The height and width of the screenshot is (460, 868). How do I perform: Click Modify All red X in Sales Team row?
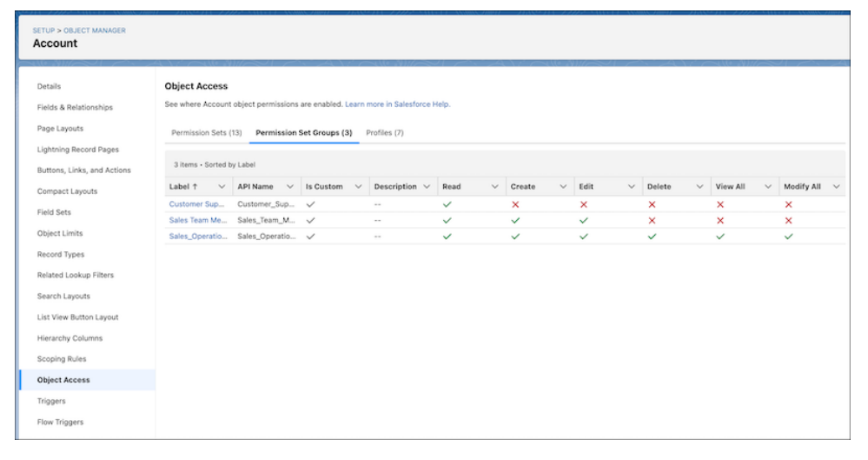(788, 221)
